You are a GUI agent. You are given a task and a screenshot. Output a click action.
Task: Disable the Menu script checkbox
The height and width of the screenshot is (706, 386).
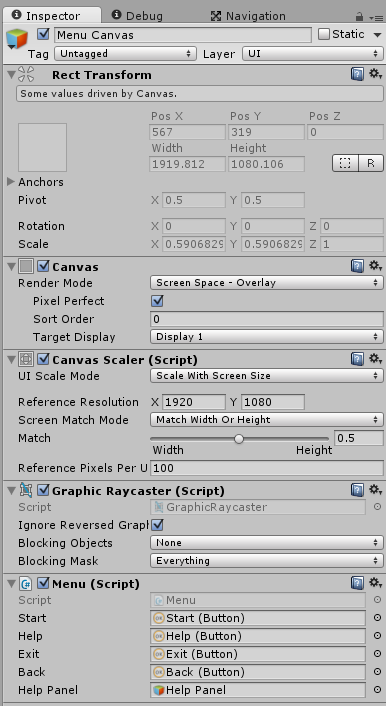point(43,584)
